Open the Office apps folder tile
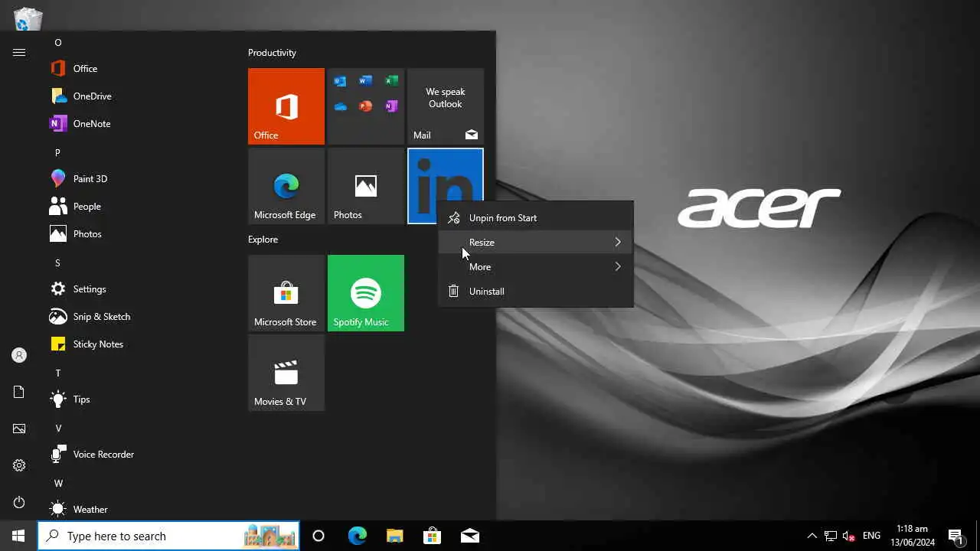The image size is (980, 551). coord(366,106)
